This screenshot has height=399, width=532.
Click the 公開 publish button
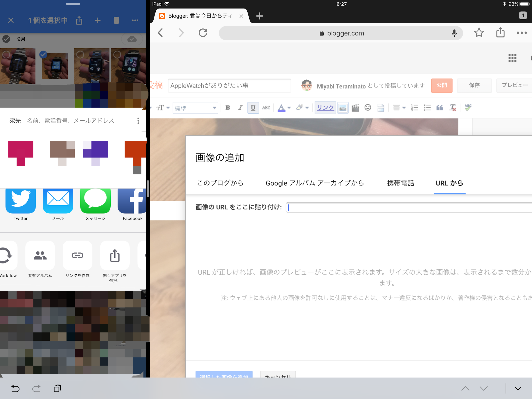[442, 85]
